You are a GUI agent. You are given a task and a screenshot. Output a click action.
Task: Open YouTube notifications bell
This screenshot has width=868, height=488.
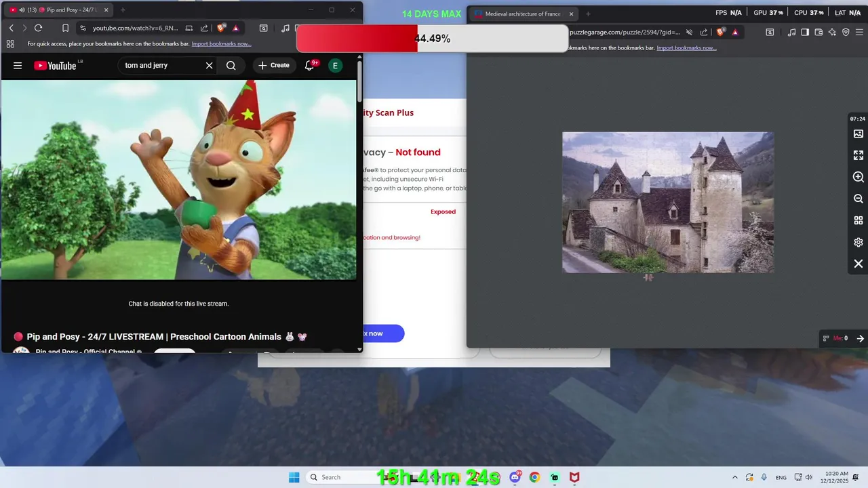(x=309, y=66)
